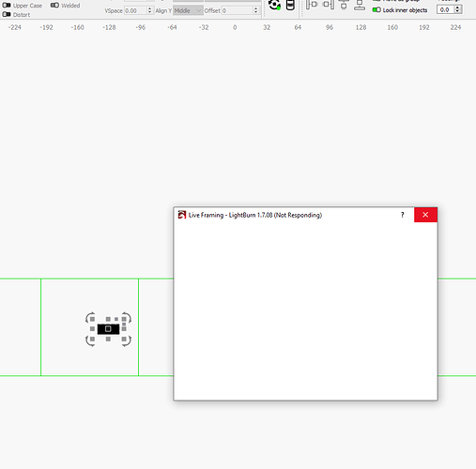Click the circular icon with green dot
The width and height of the screenshot is (476, 469).
tap(274, 5)
